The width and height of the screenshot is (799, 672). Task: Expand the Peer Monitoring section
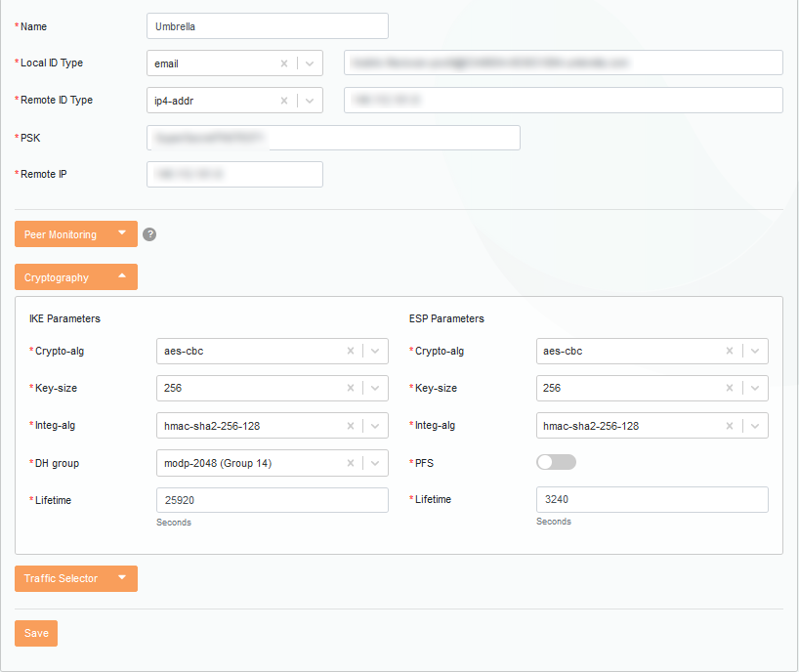coord(76,234)
